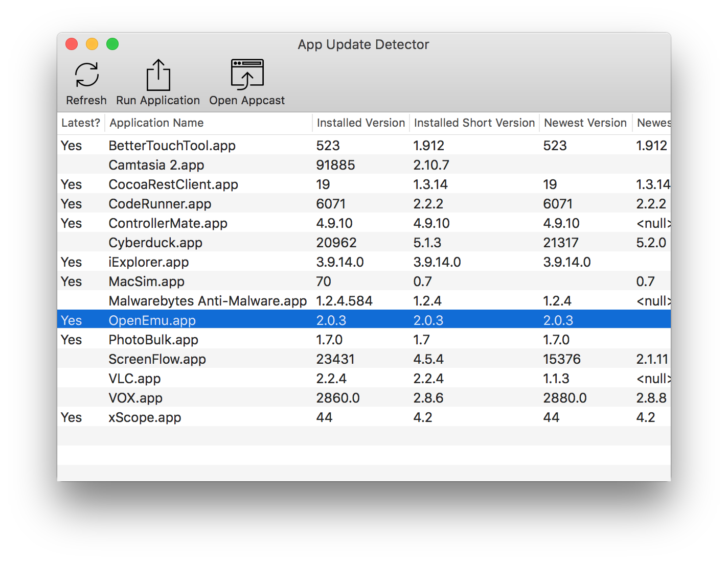Click short version 2.8.6 cell
Screen dimensions: 728x563
click(x=428, y=398)
